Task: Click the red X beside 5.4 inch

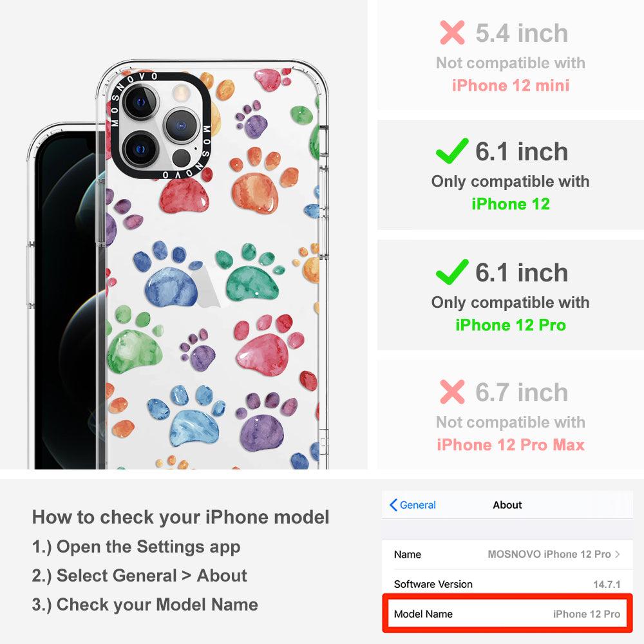Action: coord(452,32)
